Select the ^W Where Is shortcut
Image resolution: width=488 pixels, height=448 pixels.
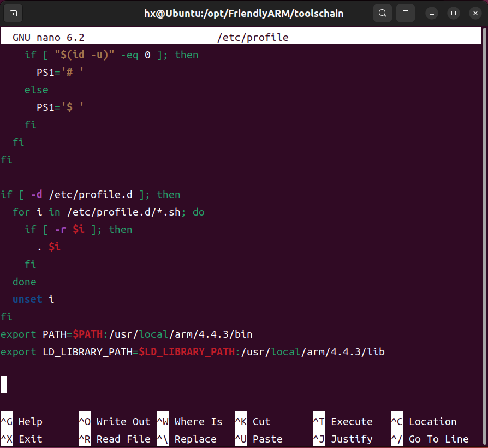tap(189, 422)
